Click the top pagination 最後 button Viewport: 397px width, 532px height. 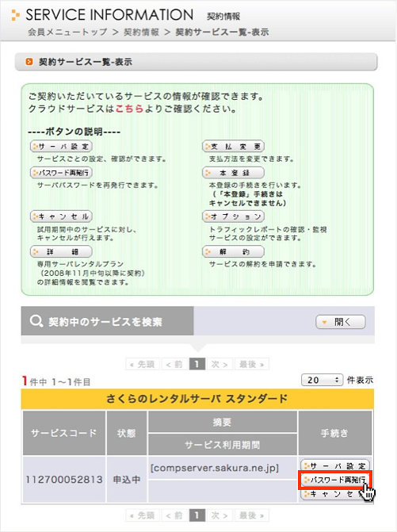251,365
